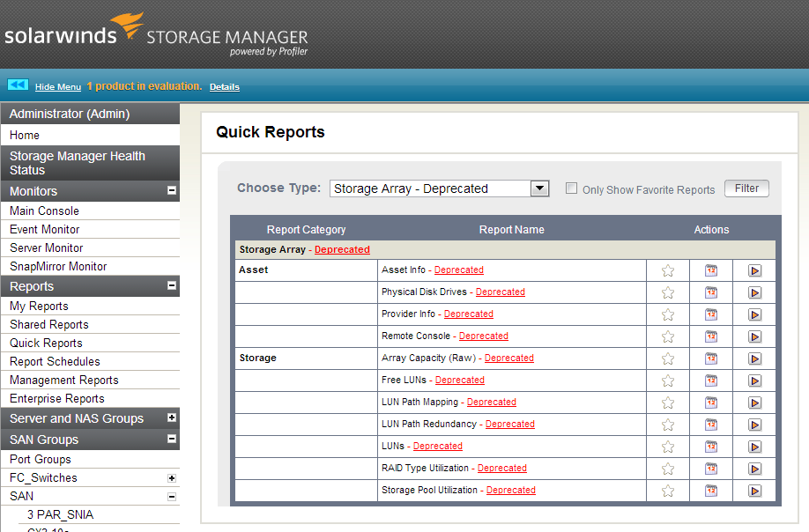Favorite the Storage Pool Utilization report

(x=668, y=491)
